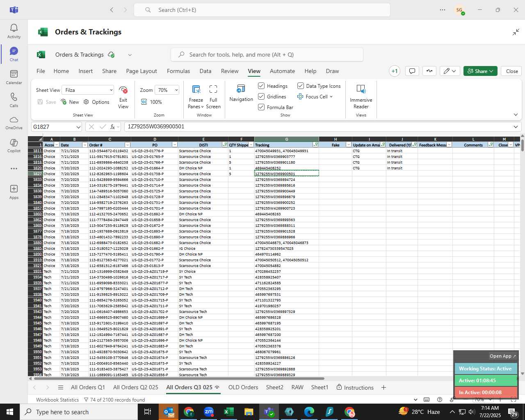Exit the current sheet view
The width and height of the screenshot is (525, 420).
tap(123, 97)
